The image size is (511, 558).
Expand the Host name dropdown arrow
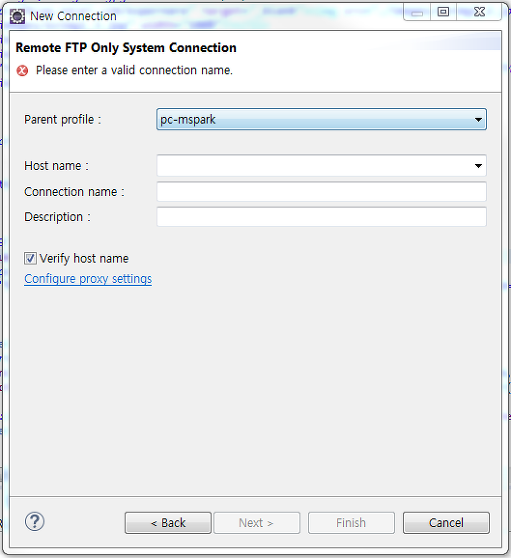pos(478,165)
